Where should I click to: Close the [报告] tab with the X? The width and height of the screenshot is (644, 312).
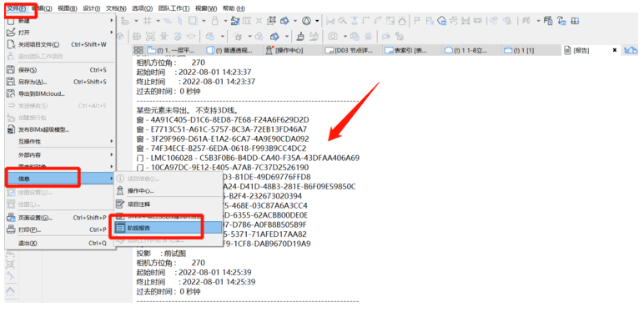615,50
